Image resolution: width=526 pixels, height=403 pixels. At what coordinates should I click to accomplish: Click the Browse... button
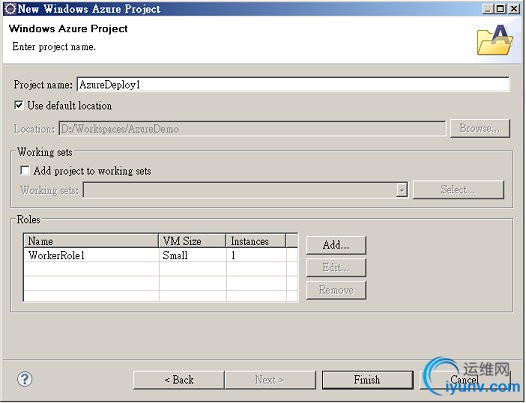pos(480,128)
